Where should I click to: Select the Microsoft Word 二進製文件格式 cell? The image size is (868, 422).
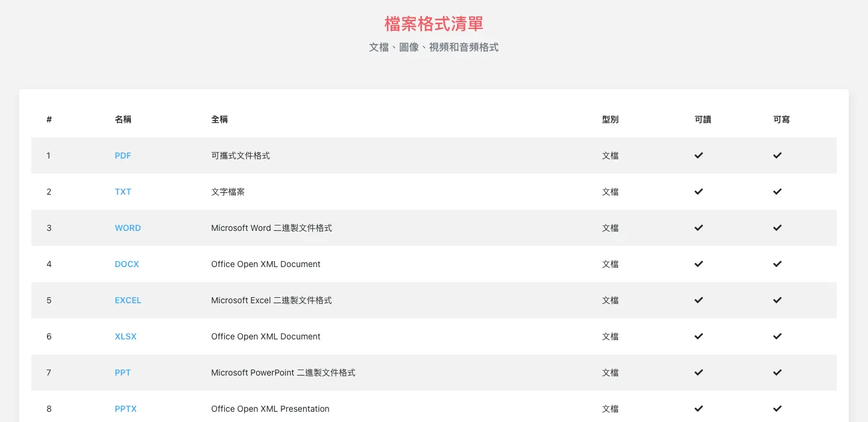(272, 228)
